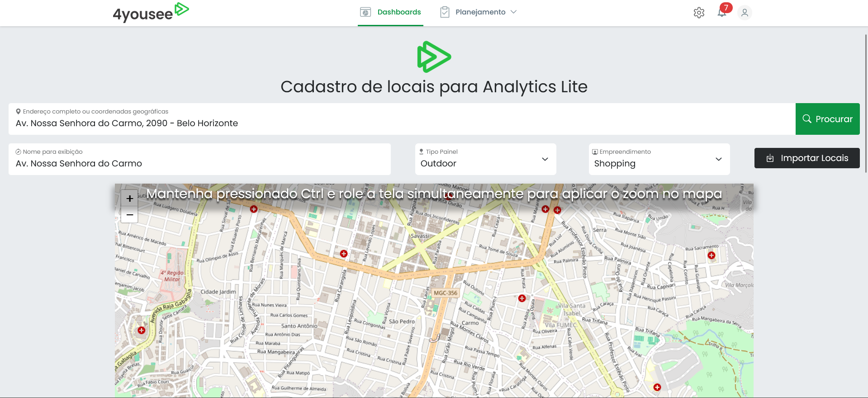
Task: Open the Empreendimento dropdown
Action: point(659,159)
